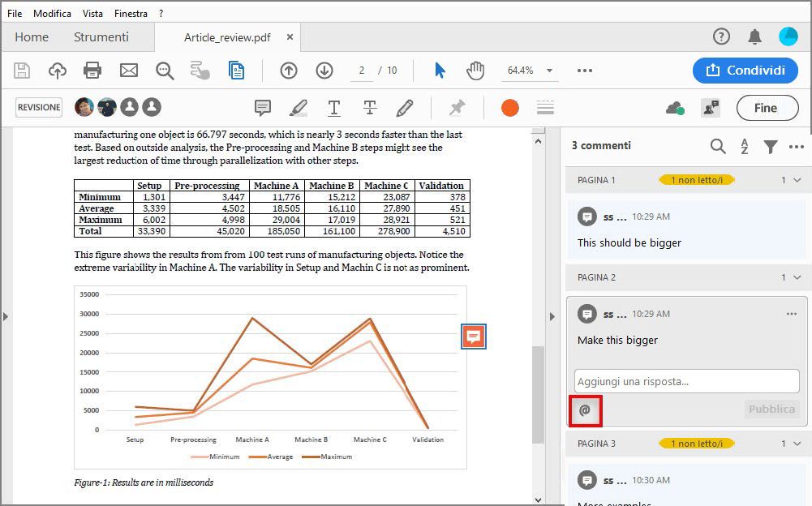This screenshot has height=506, width=812.
Task: Activate the Hand pan tool
Action: click(475, 71)
